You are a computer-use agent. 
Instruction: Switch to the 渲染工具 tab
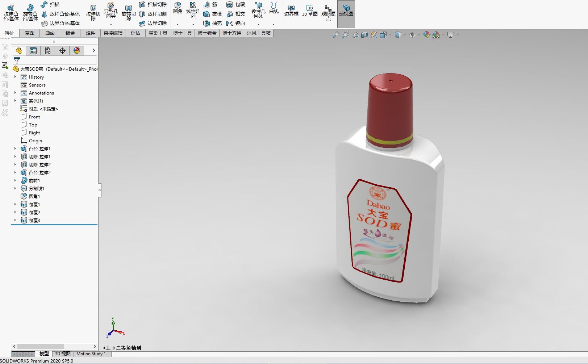tap(158, 33)
